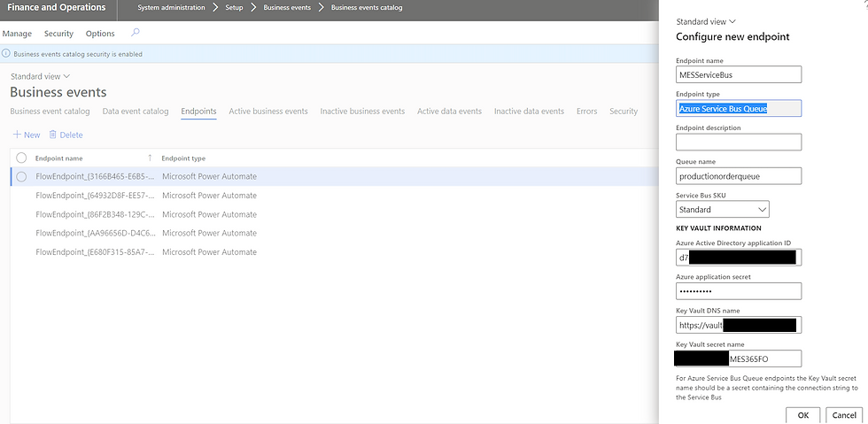Click the Endpoint name input field
Viewport: 868px width, 424px height.
pos(739,74)
